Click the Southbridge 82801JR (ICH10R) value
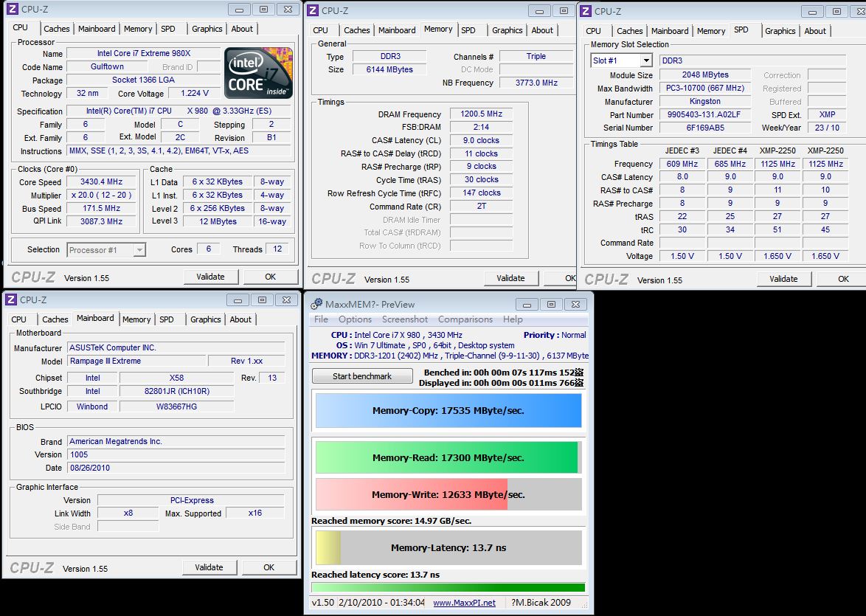866x616 pixels. tap(177, 391)
